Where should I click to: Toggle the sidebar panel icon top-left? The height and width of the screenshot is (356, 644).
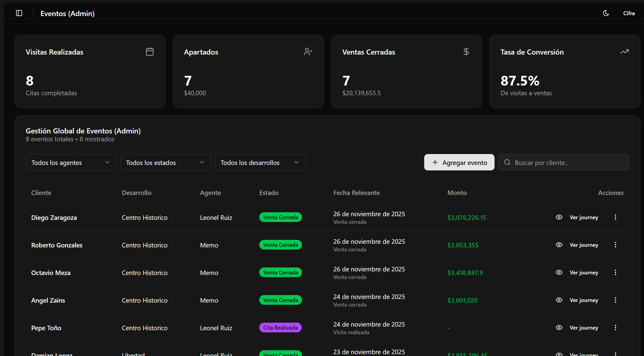[19, 13]
